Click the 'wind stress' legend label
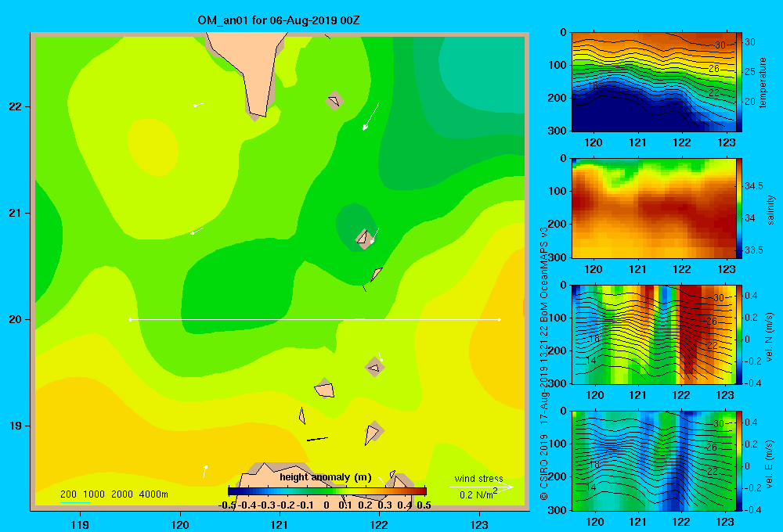Image resolution: width=783 pixels, height=532 pixels. 479,478
